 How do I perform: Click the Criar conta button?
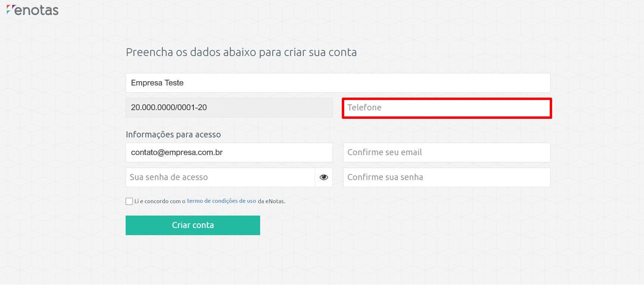pyautogui.click(x=193, y=225)
